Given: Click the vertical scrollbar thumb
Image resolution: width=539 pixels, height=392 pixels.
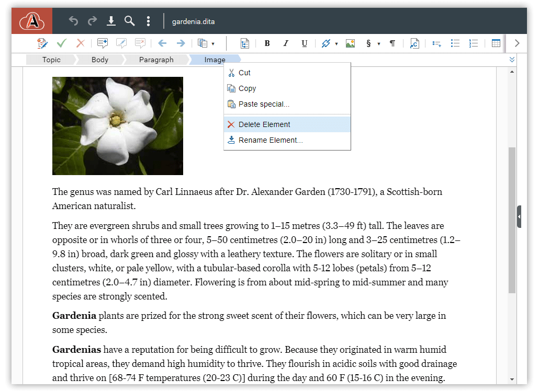Looking at the screenshot, I should (x=512, y=220).
